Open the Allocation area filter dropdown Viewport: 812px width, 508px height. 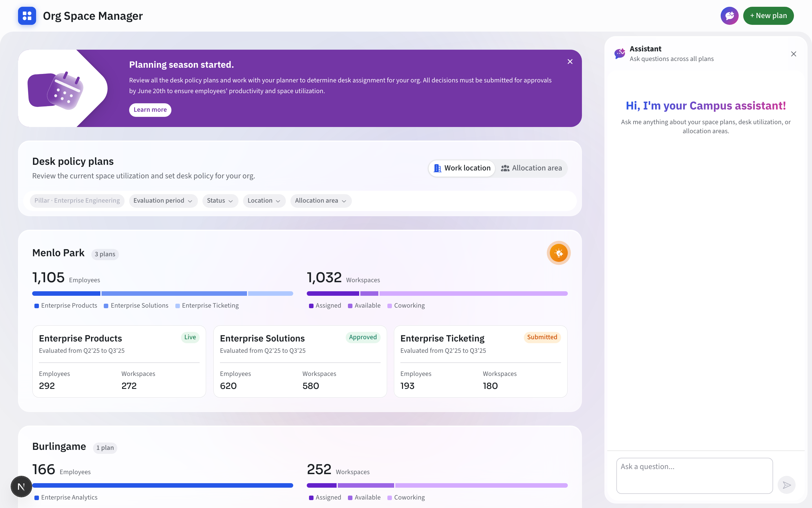321,201
